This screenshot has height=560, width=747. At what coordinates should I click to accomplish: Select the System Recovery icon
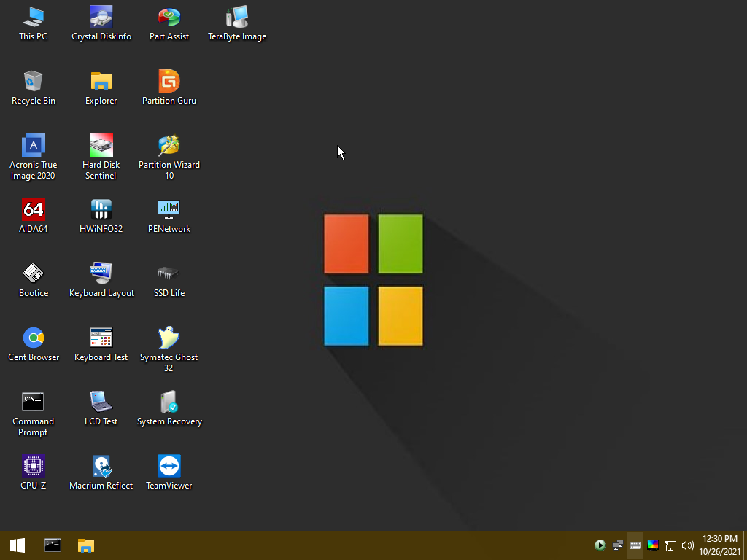point(169,408)
